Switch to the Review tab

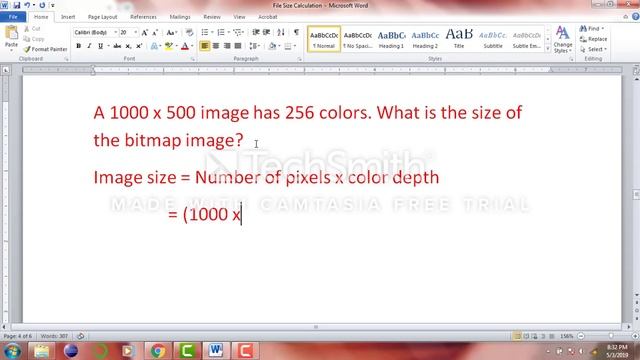click(212, 17)
